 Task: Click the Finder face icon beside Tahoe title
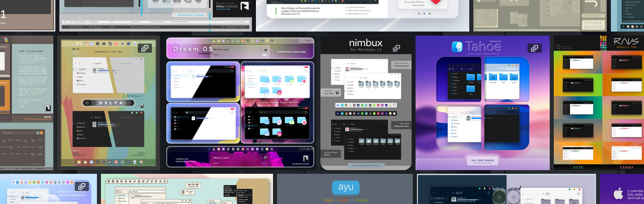coord(457,47)
